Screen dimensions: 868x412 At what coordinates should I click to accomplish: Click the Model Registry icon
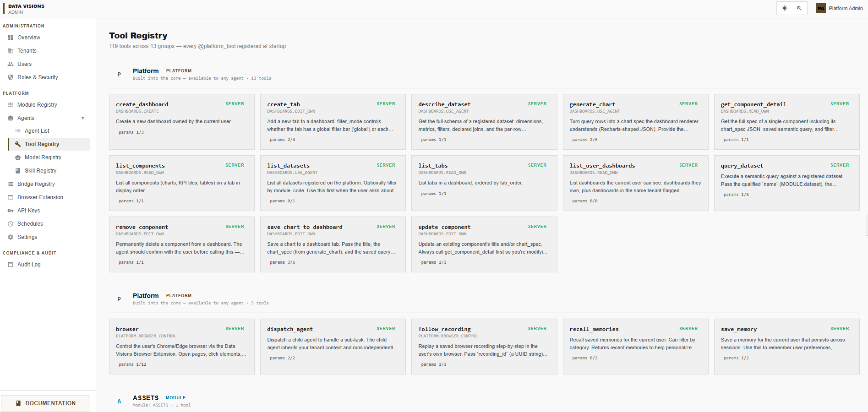[x=18, y=157]
